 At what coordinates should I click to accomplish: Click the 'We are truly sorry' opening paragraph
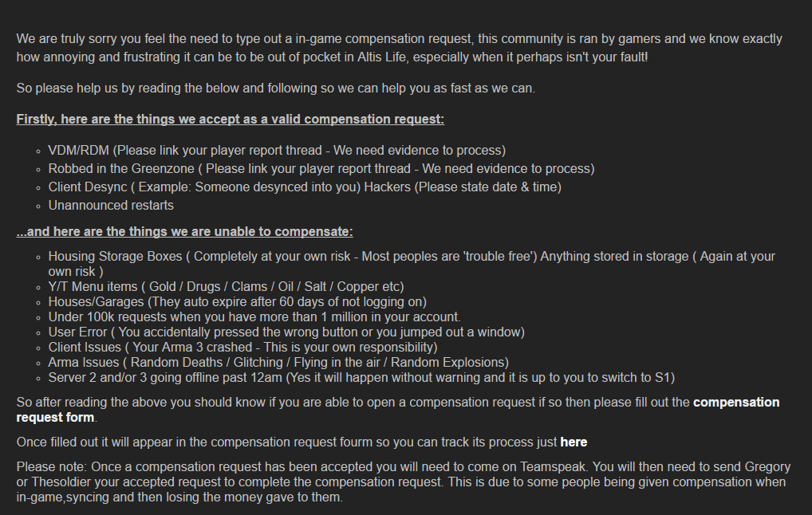(400, 48)
